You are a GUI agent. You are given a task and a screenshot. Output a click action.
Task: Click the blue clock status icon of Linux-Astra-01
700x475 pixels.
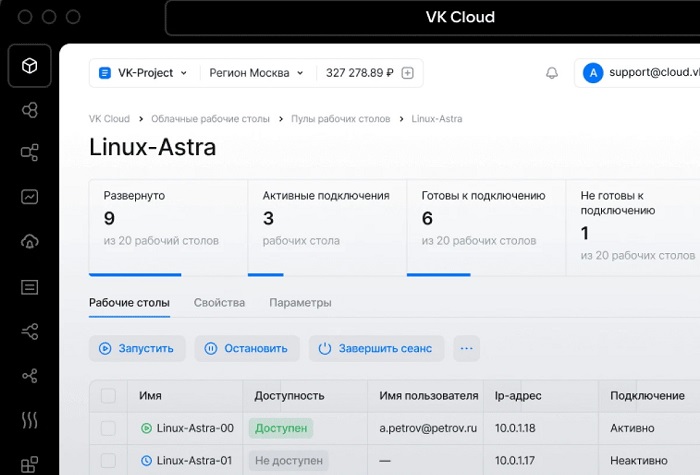coord(146,460)
